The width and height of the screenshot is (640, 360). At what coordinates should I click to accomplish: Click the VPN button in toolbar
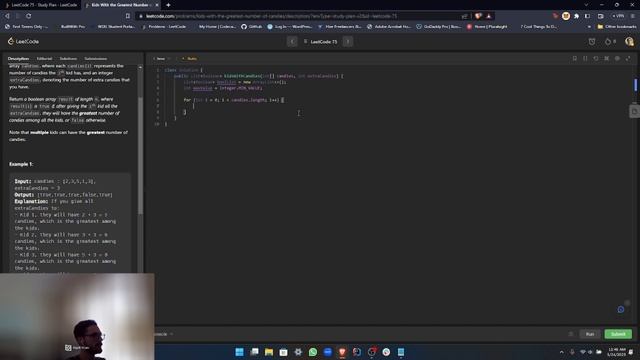pyautogui.click(x=618, y=16)
